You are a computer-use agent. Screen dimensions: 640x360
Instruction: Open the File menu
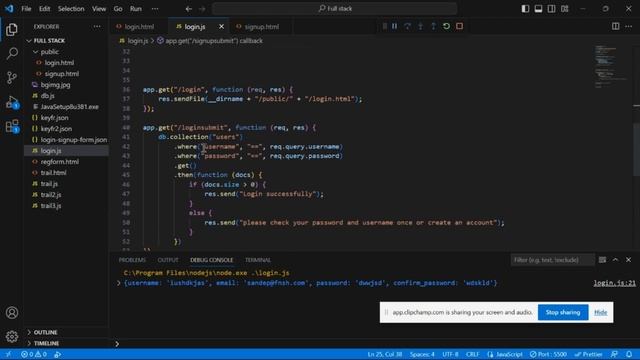point(26,9)
